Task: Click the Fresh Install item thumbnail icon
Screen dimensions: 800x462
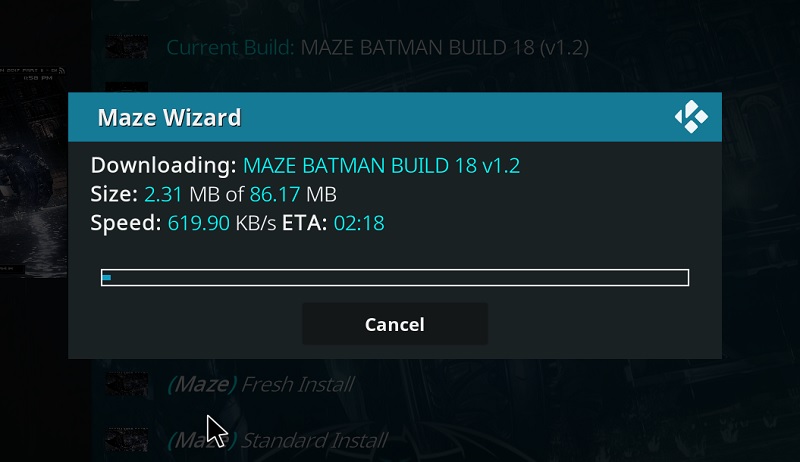Action: tap(127, 384)
